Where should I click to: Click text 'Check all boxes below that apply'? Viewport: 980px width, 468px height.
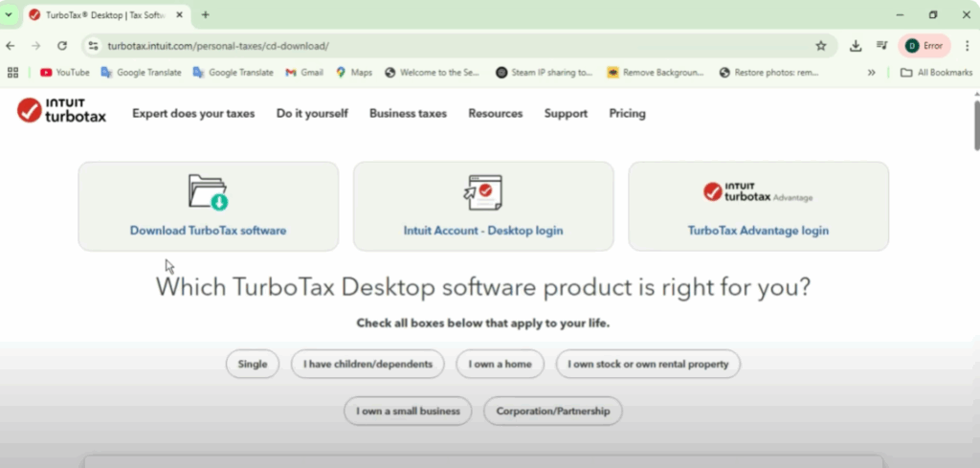tap(482, 323)
